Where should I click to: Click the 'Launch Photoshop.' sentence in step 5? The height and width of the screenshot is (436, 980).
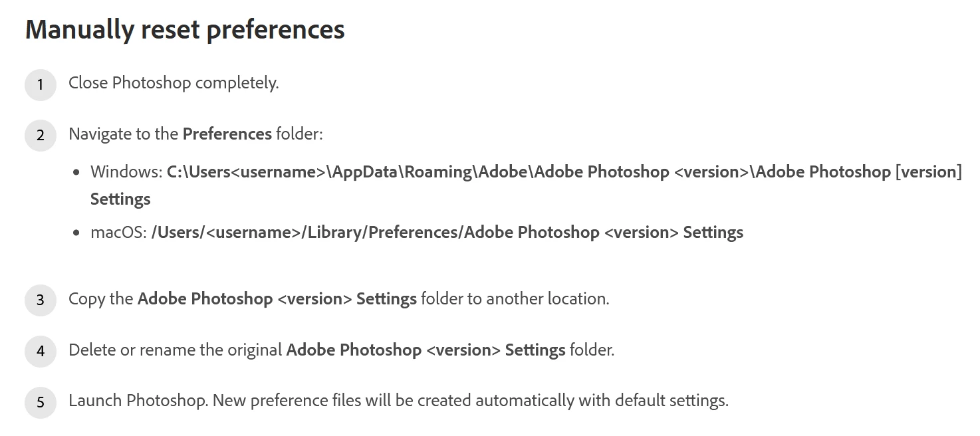pyautogui.click(x=138, y=401)
